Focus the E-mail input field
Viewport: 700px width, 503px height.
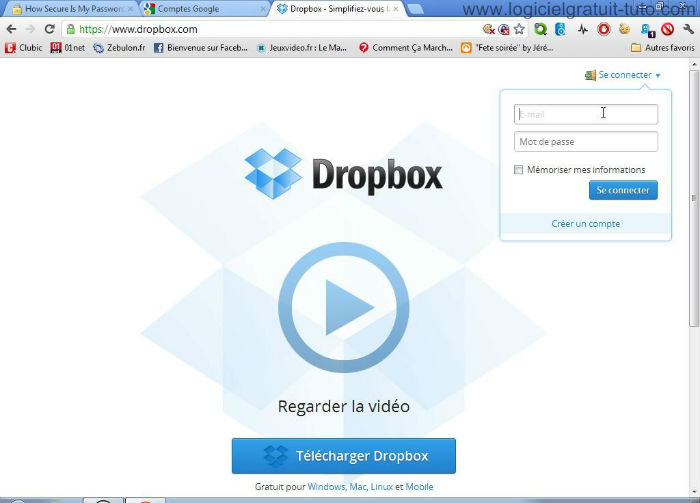click(586, 114)
